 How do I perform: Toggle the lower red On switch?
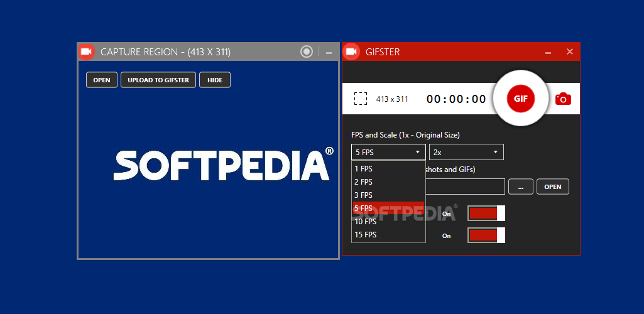pos(486,235)
